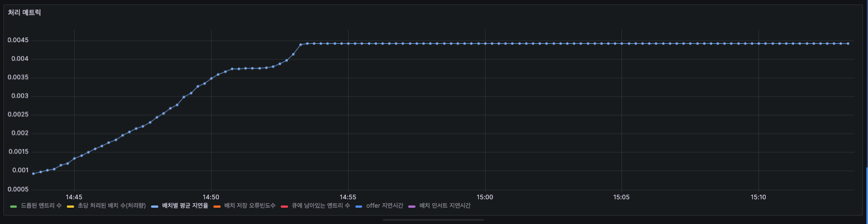Click the 15:00 time axis label

[485, 197]
